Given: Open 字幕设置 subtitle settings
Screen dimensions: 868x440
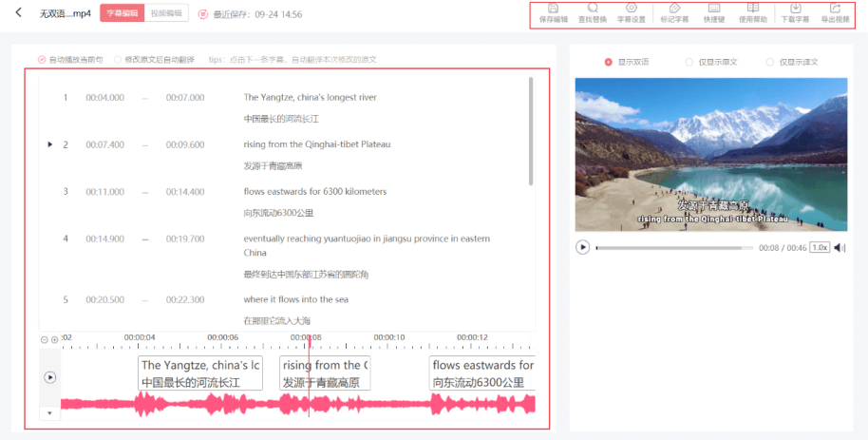Looking at the screenshot, I should 632,12.
